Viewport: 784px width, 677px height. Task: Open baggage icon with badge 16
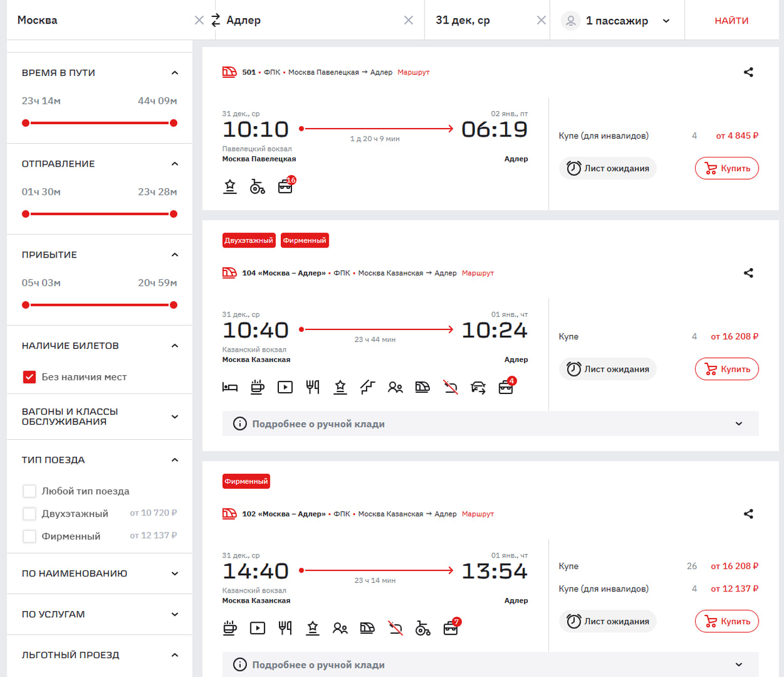click(286, 186)
